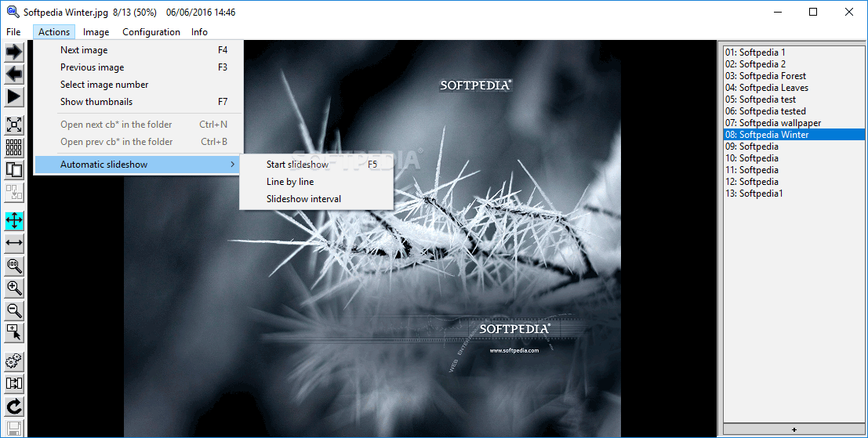The width and height of the screenshot is (868, 438).
Task: Click the double page view icon
Action: 14,170
